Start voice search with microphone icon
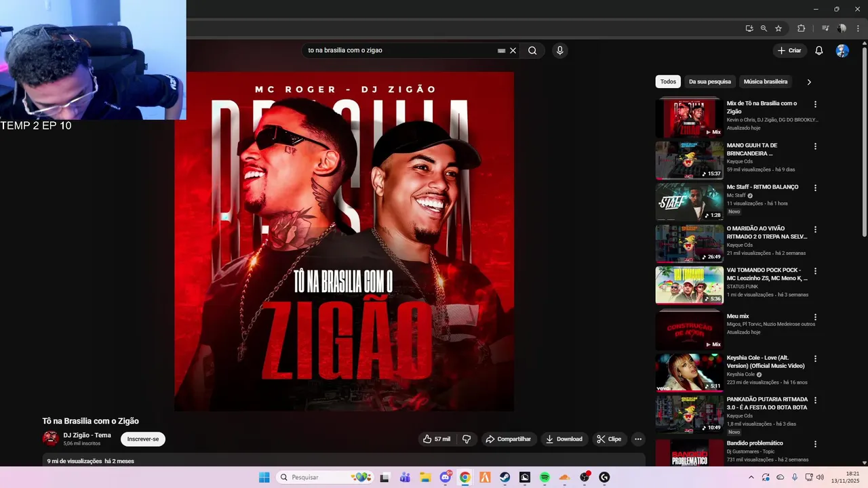 pyautogui.click(x=559, y=50)
